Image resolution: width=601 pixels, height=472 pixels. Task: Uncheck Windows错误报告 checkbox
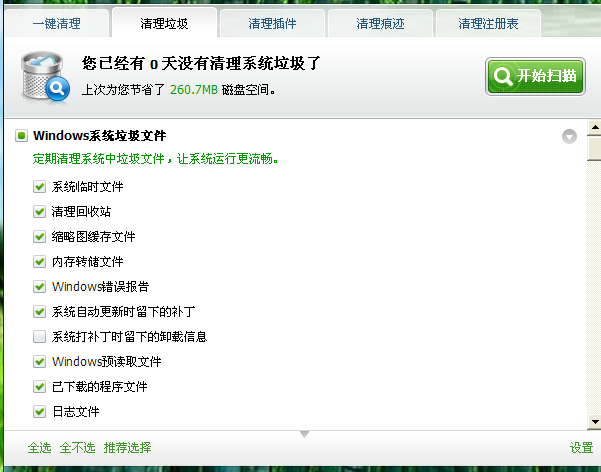coord(39,286)
